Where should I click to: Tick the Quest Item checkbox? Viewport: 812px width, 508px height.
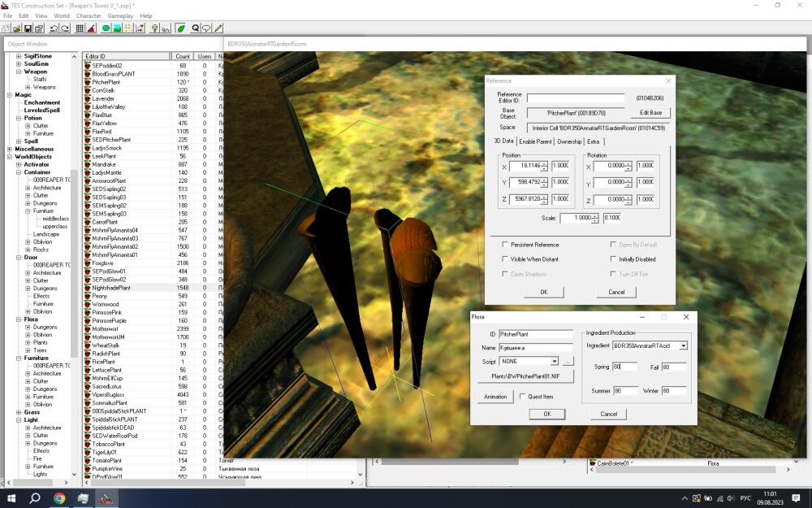[522, 396]
